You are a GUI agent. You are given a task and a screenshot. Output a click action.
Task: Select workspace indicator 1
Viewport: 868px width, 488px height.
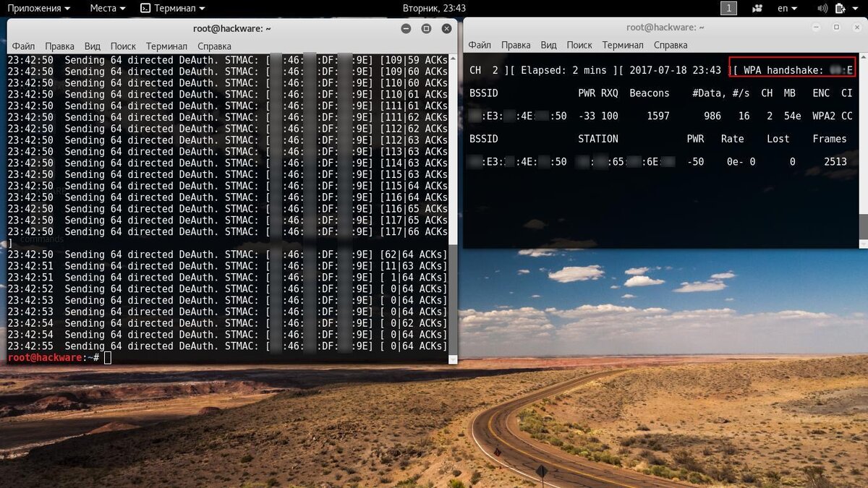728,8
